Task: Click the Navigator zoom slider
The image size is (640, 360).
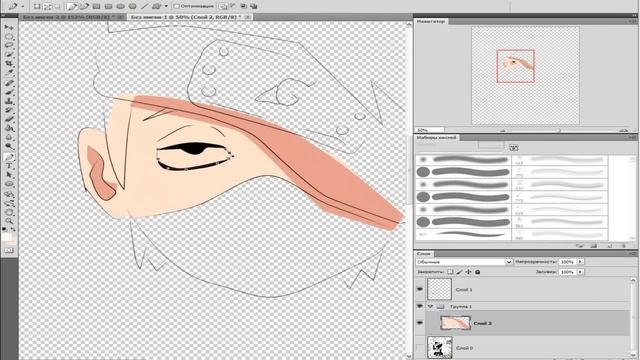Action: point(558,130)
